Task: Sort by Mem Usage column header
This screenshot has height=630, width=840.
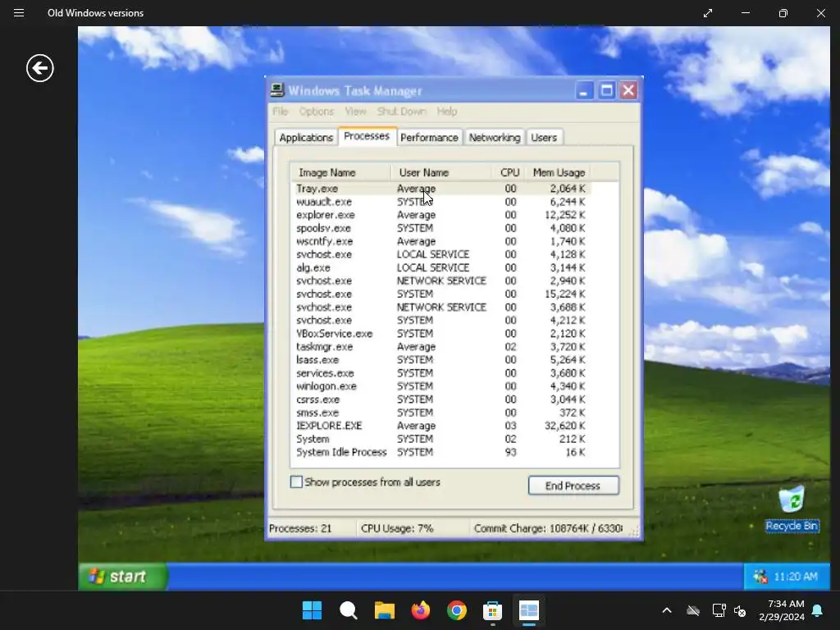Action: point(558,172)
